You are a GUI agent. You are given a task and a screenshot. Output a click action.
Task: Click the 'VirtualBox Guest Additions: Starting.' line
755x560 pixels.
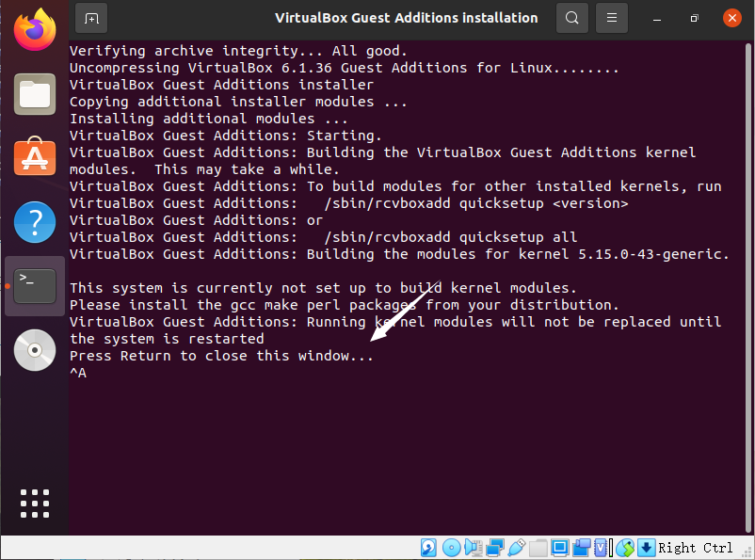226,136
